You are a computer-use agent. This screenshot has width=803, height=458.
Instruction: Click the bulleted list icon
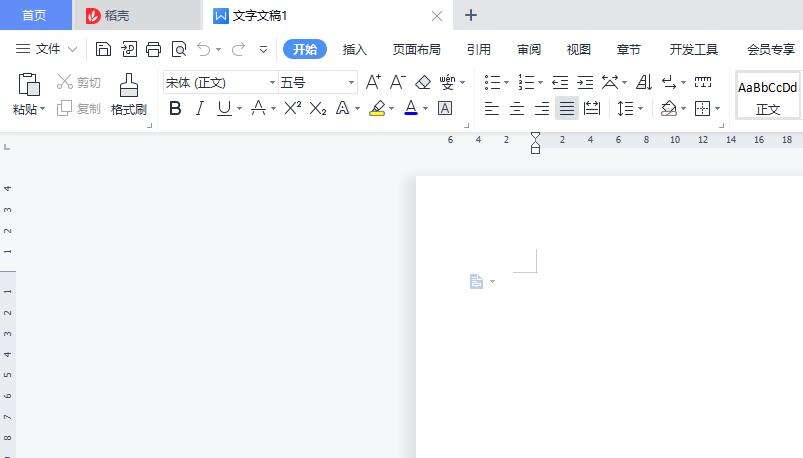[x=493, y=82]
